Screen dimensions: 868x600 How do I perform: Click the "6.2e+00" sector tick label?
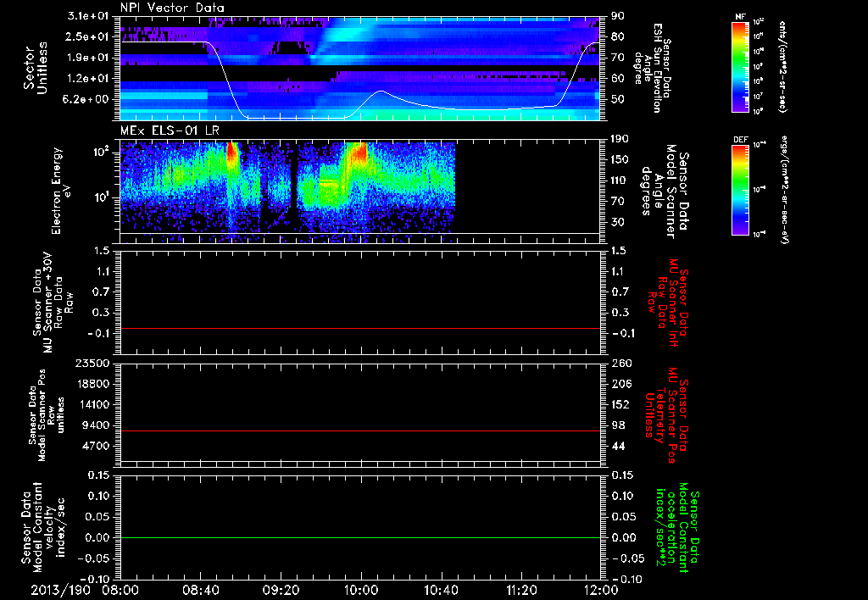pyautogui.click(x=87, y=100)
